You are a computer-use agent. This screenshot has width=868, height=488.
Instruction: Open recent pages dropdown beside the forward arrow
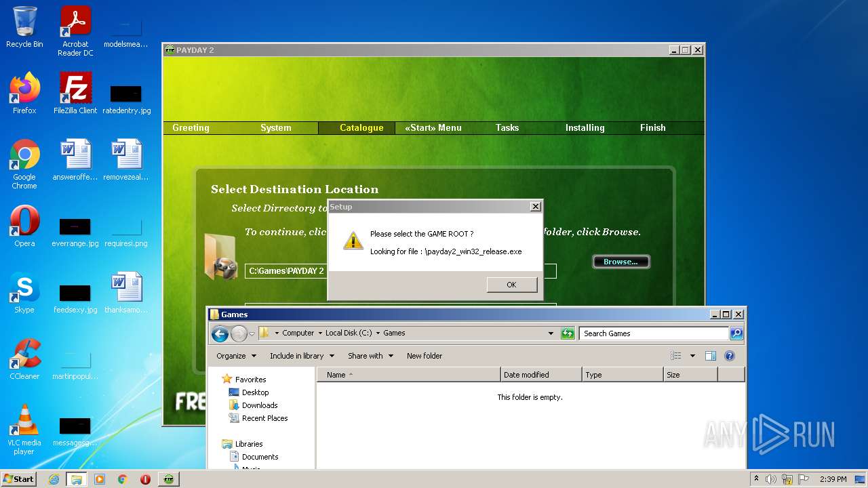pos(252,333)
